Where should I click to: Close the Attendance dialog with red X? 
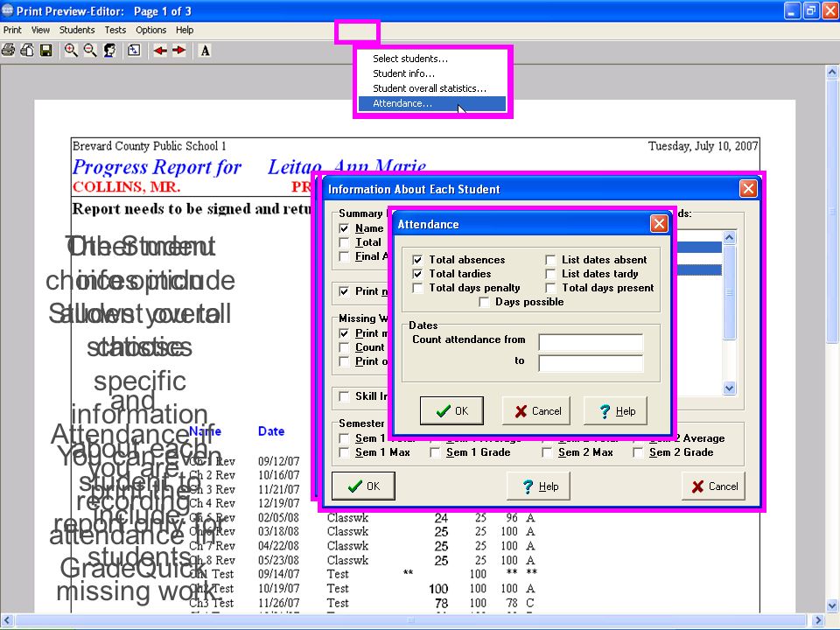coord(659,223)
